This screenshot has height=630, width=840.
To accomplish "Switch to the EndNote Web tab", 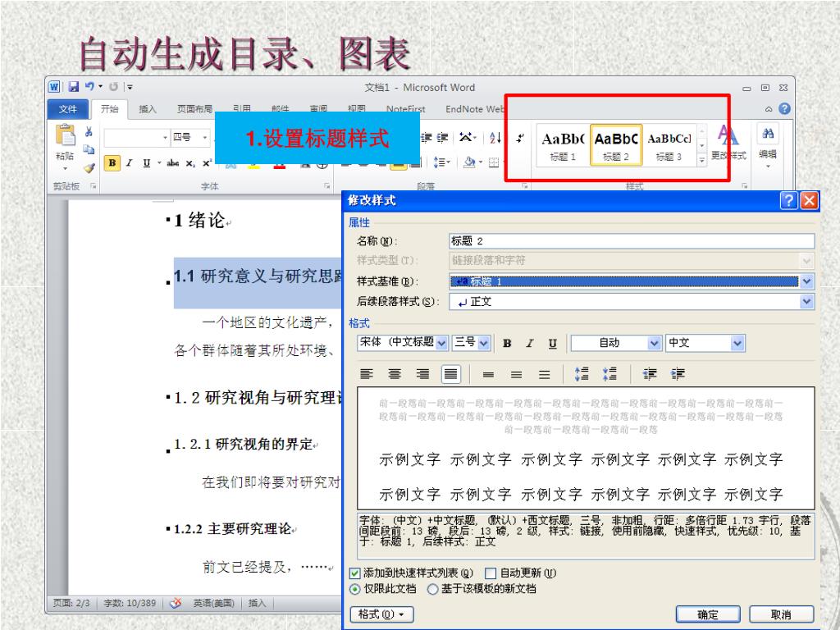I will click(475, 109).
